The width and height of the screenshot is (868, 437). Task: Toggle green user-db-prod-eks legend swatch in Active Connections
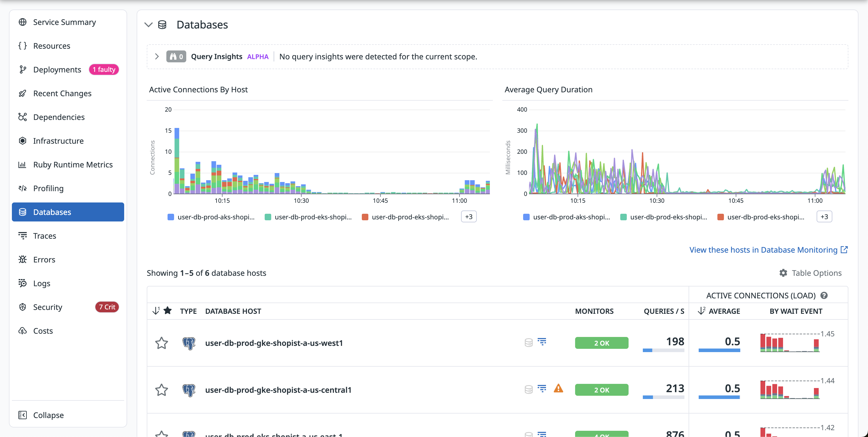268,217
